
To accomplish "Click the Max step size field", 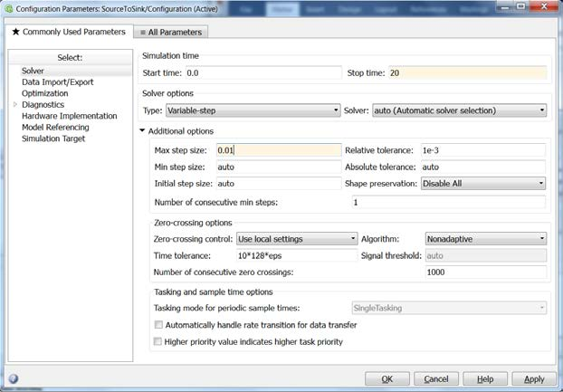I will coord(278,150).
